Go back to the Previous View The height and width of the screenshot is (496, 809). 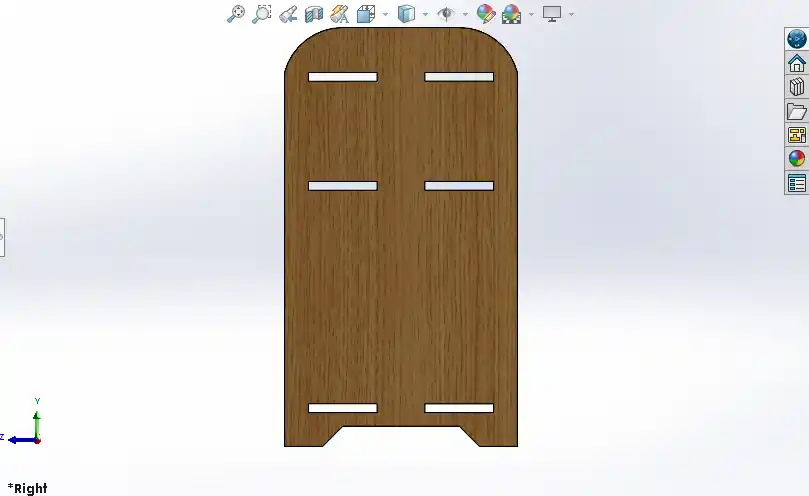pyautogui.click(x=288, y=14)
